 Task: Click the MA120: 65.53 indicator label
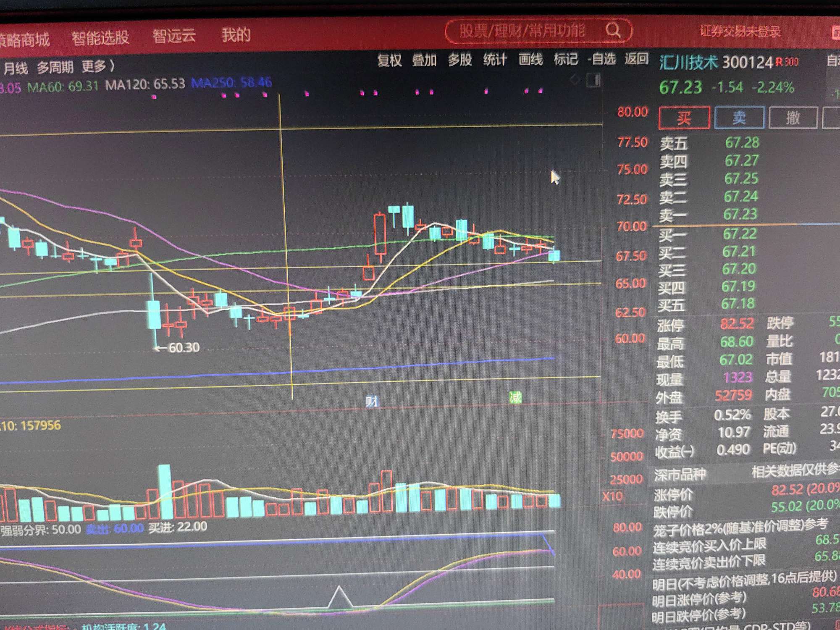145,84
